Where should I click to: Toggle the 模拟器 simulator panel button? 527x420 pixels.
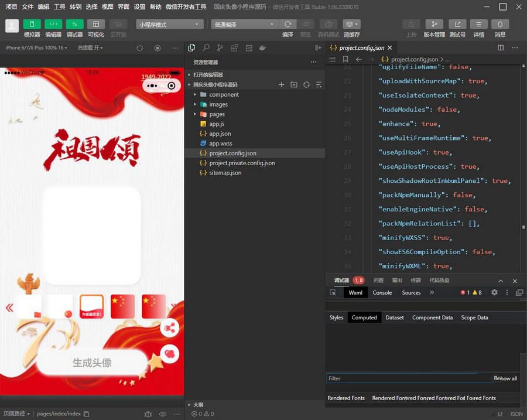point(32,25)
